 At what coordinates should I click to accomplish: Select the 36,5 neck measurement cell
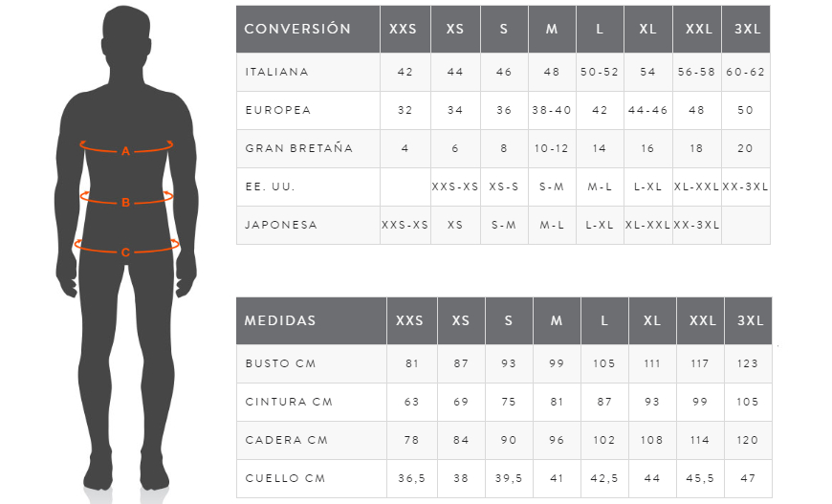411,478
